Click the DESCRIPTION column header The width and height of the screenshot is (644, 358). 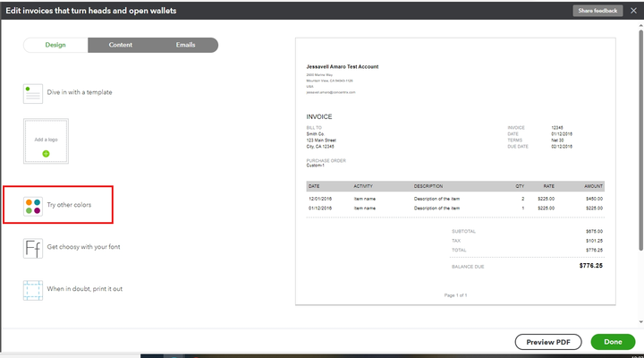pyautogui.click(x=428, y=186)
